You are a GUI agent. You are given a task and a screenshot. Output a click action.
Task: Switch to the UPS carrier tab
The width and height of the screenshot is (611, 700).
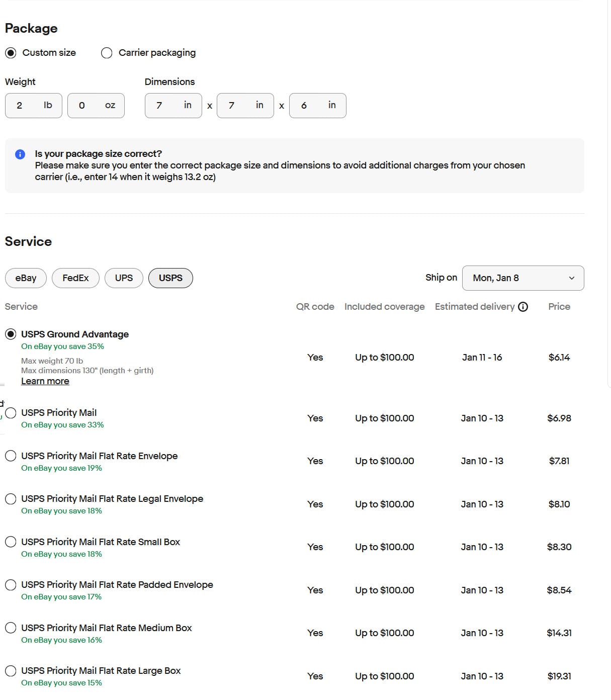pos(124,278)
